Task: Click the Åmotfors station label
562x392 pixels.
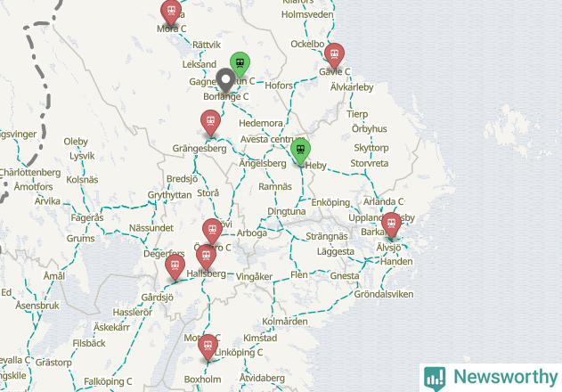Action: point(33,187)
